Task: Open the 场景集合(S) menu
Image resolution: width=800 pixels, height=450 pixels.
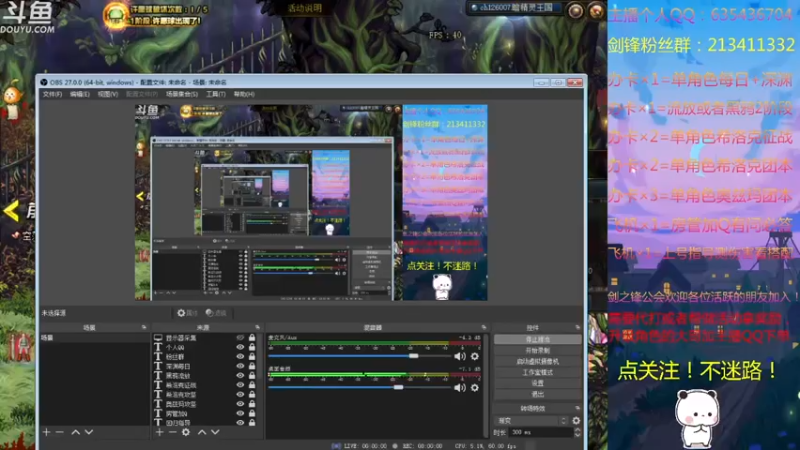Action: pyautogui.click(x=182, y=94)
